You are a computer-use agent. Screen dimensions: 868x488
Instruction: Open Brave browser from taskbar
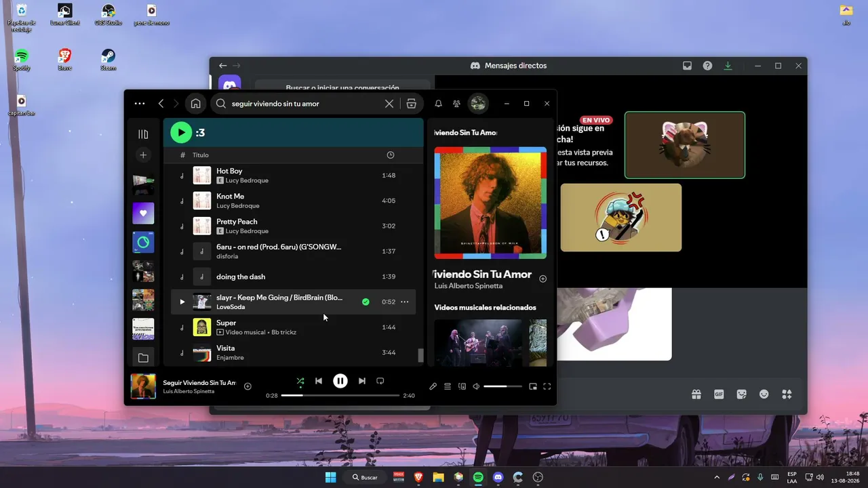tap(418, 477)
